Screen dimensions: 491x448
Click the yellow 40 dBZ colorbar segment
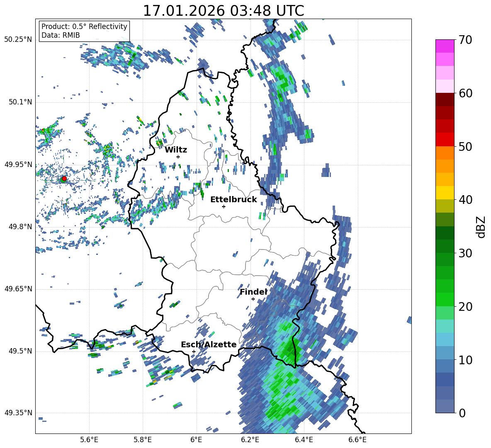(445, 193)
